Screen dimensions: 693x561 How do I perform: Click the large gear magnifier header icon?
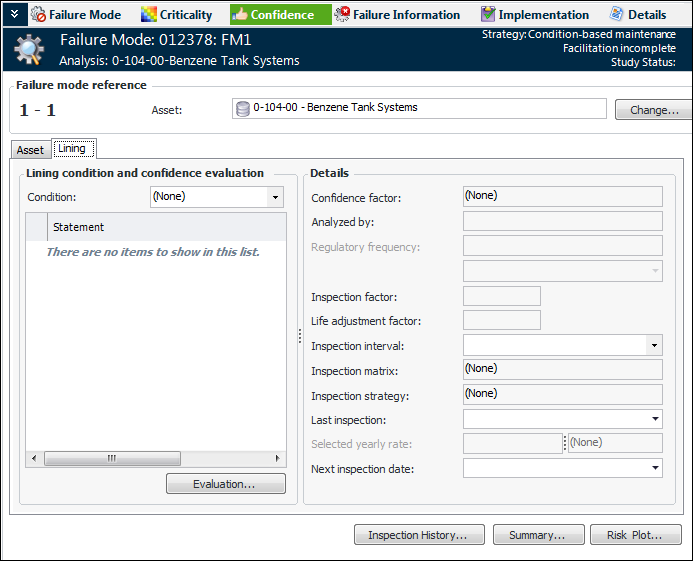(29, 49)
